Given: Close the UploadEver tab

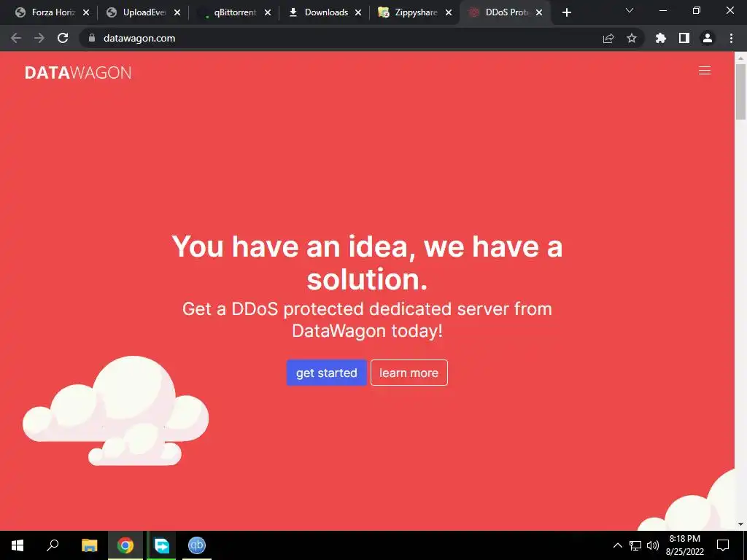Looking at the screenshot, I should (177, 13).
